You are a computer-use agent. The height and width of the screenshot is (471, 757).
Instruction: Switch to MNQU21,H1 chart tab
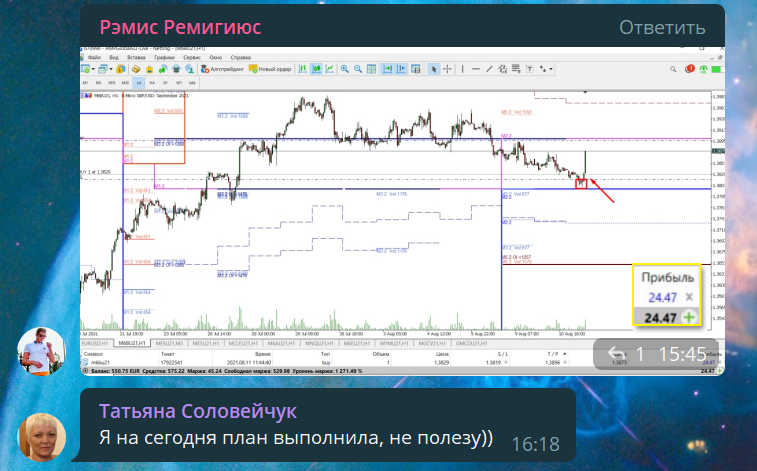point(319,343)
